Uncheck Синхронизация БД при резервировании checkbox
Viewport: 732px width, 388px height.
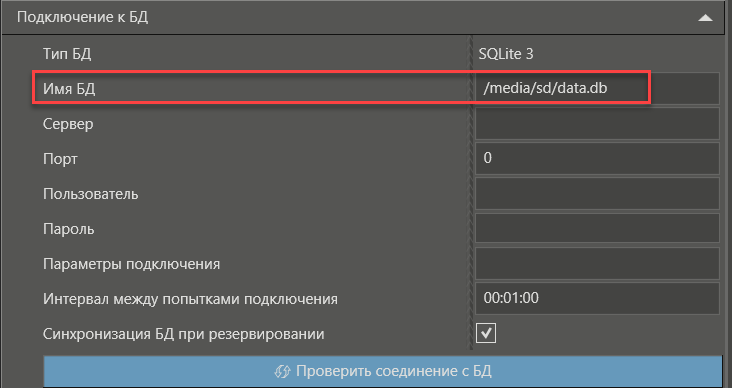[x=486, y=333]
